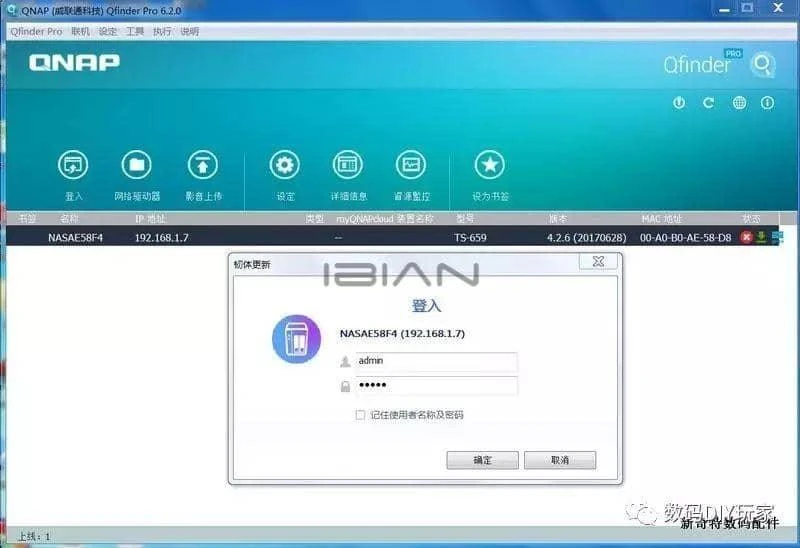This screenshot has width=800, height=548.
Task: Sort by the 名称 column header
Action: (69, 219)
